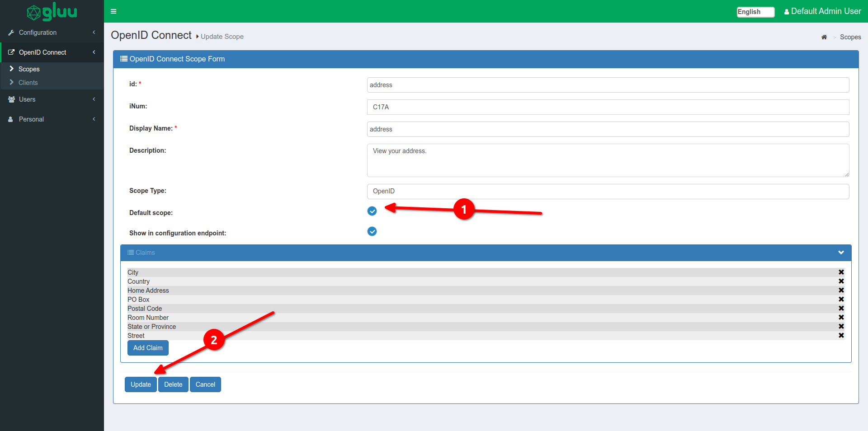Toggle the hamburger sidebar menu
This screenshot has width=868, height=431.
pyautogui.click(x=113, y=11)
